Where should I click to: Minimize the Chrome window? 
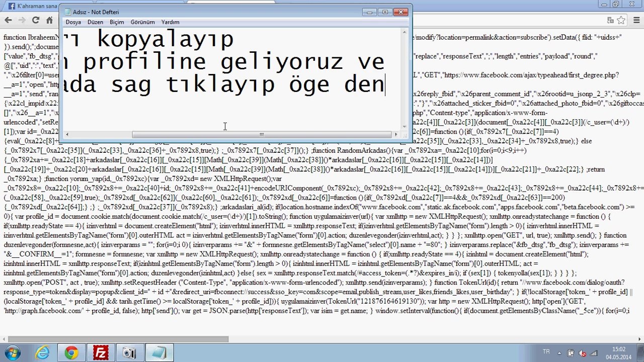(605, 4)
